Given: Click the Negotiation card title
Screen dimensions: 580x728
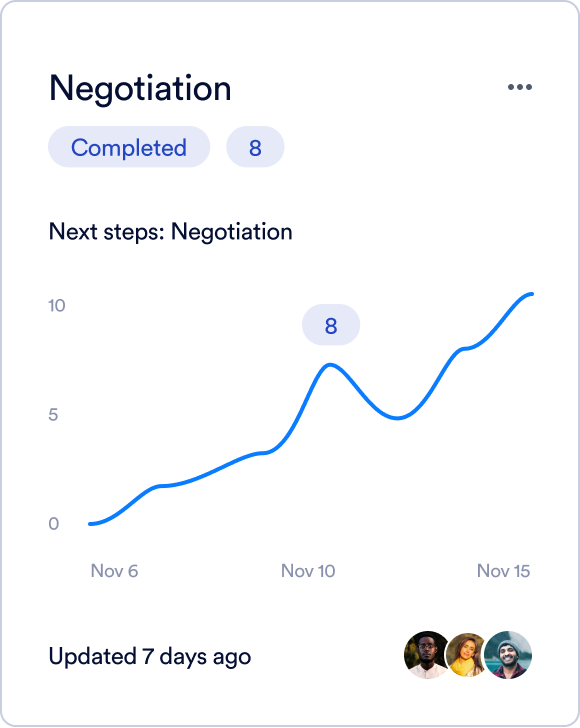Looking at the screenshot, I should pos(140,89).
